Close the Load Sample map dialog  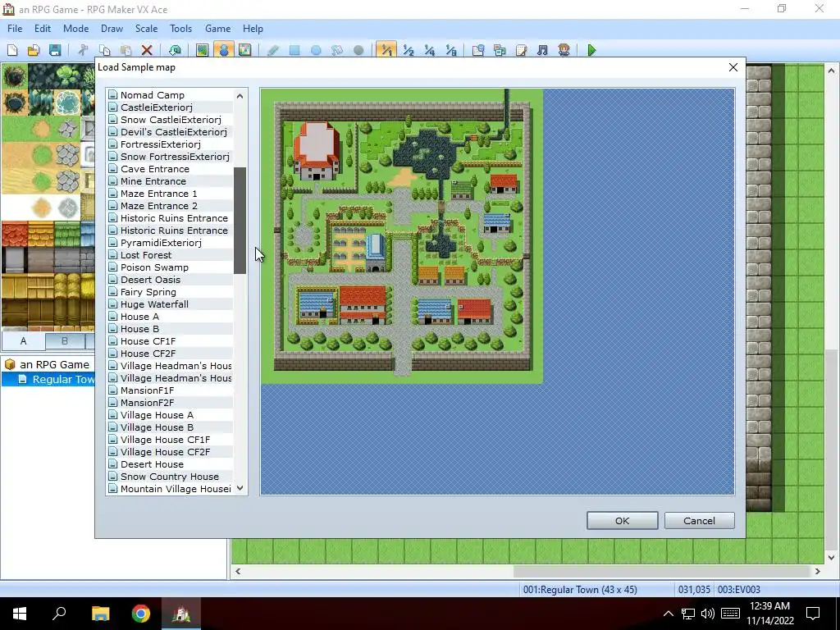coord(733,67)
